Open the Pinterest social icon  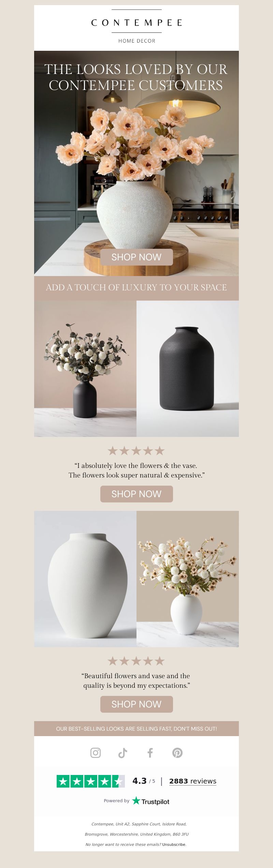177,752
